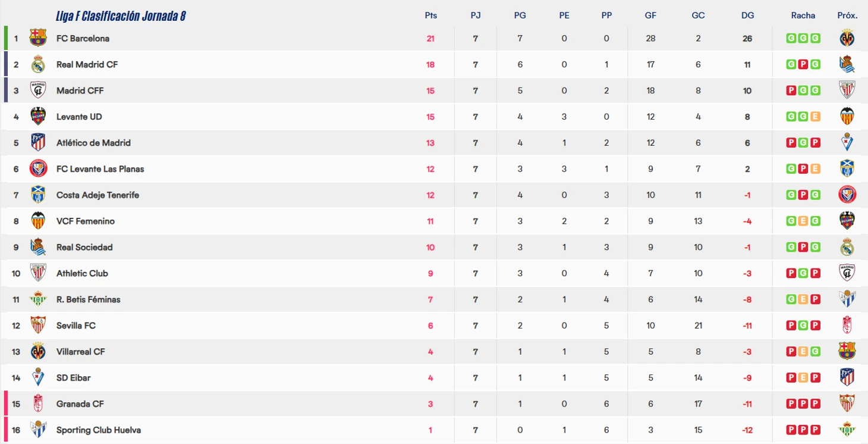This screenshot has height=444, width=868.
Task: Open the SD Eibar team name
Action: [73, 378]
